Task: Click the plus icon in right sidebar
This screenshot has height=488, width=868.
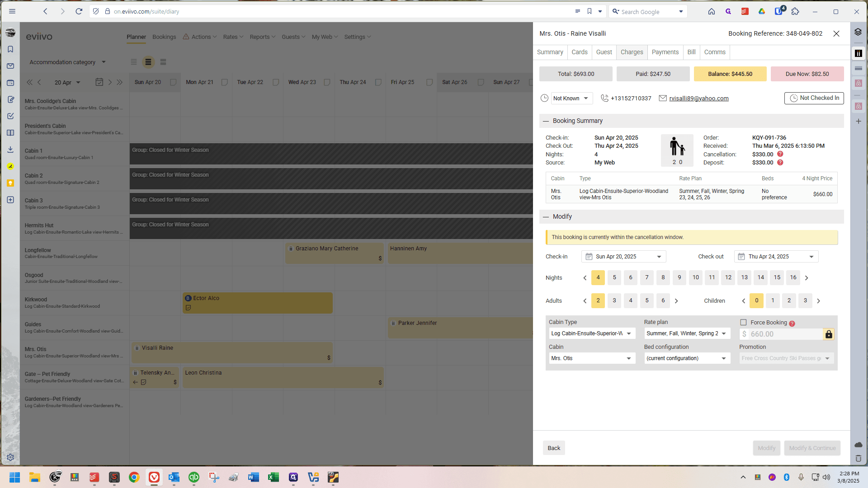Action: [858, 121]
